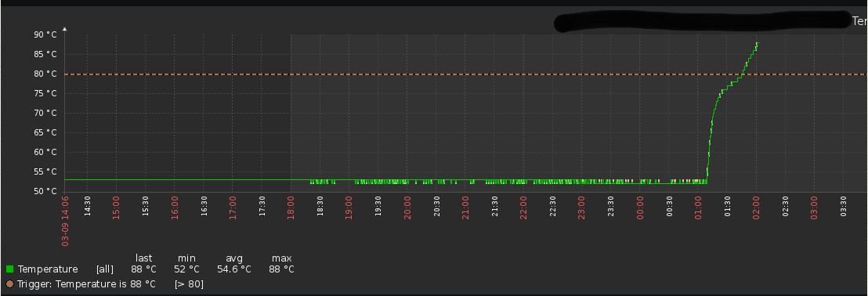Click the 22:30 time axis label

tap(553, 206)
